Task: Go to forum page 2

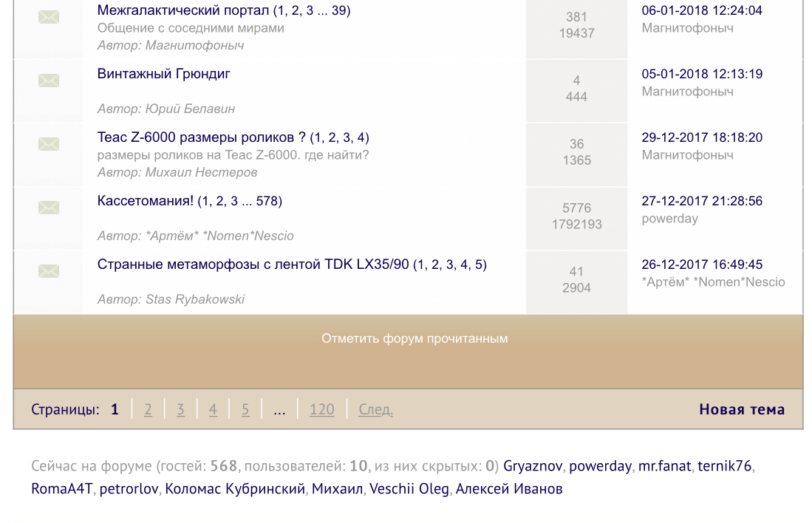Action: (x=148, y=409)
